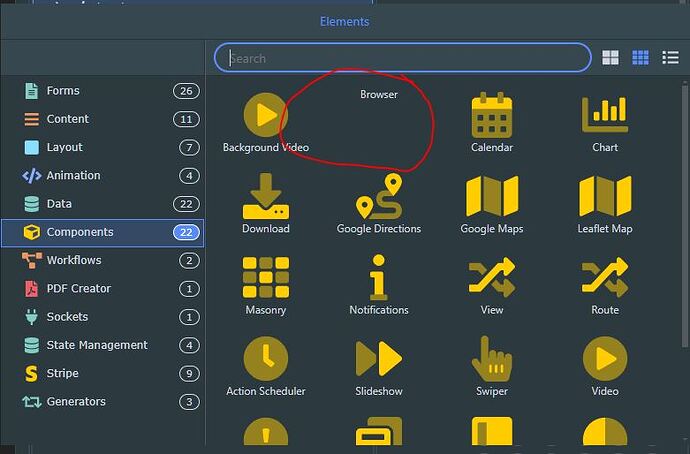The width and height of the screenshot is (690, 454).
Task: Select the Components category
Action: point(103,232)
